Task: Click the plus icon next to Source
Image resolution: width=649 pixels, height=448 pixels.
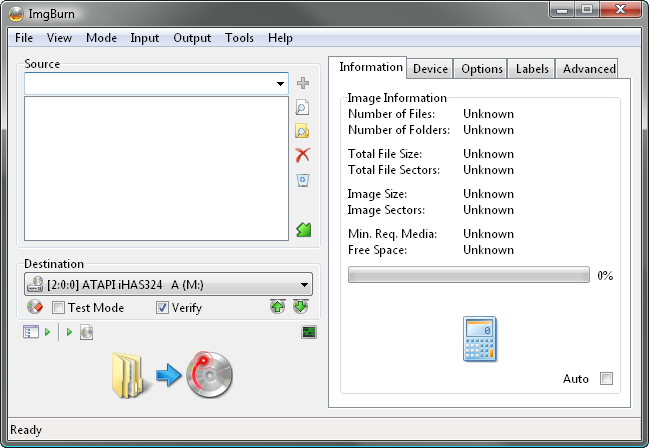Action: [x=303, y=83]
